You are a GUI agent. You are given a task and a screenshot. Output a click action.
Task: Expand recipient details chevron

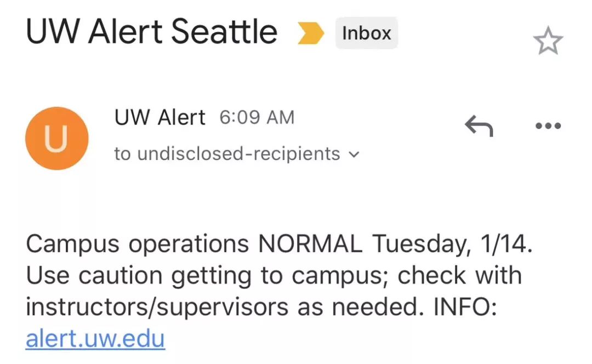coord(354,155)
